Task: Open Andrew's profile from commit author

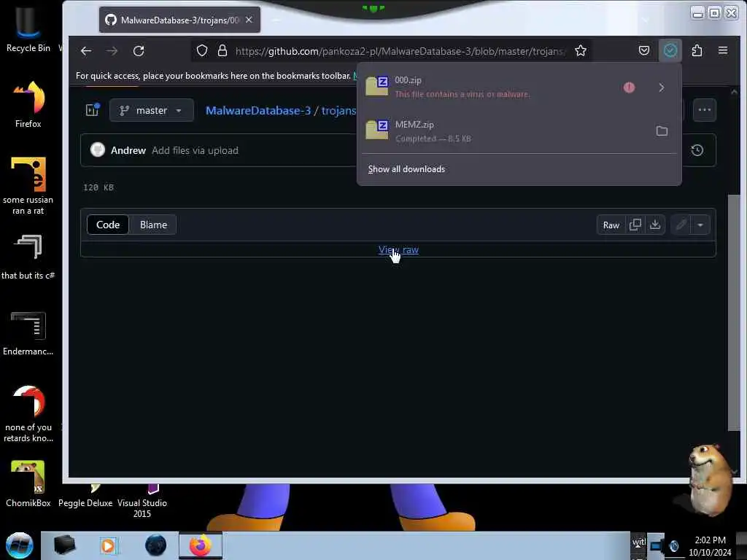Action: (128, 150)
